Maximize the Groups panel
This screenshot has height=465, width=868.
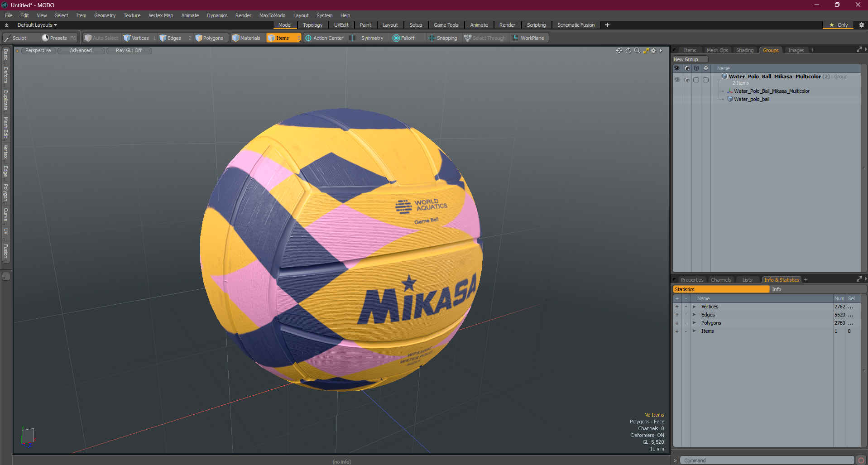[859, 50]
